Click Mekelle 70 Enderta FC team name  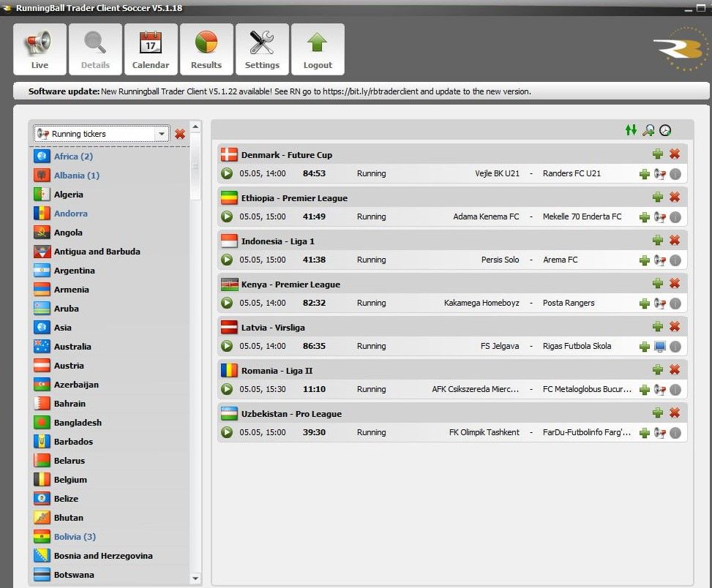582,216
